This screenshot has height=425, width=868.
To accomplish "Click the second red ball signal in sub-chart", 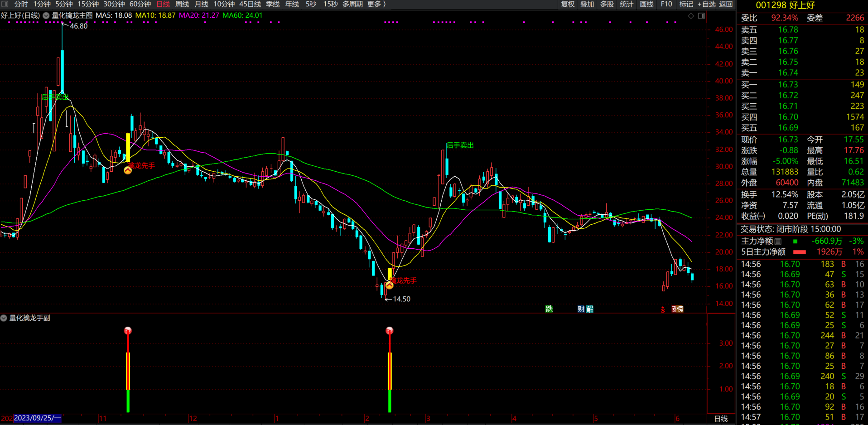I will click(390, 331).
